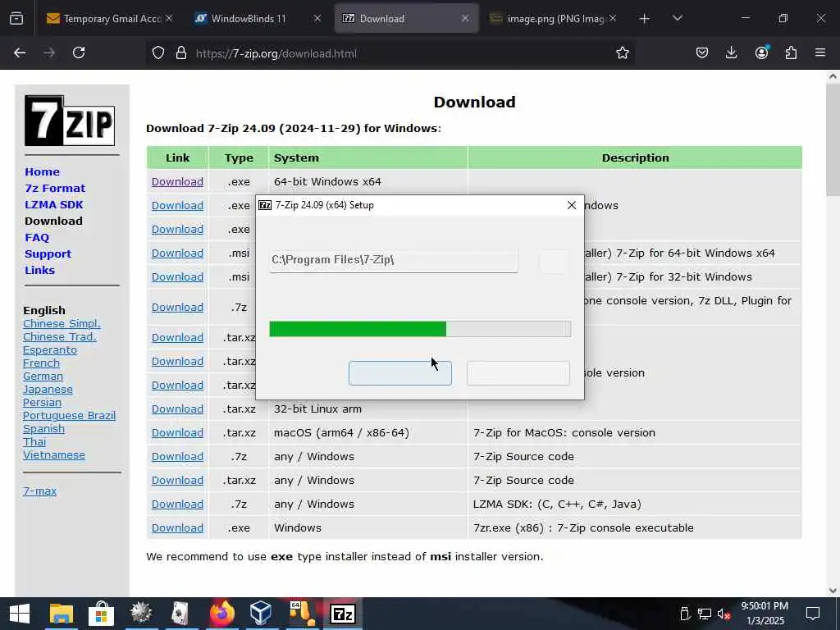Click the 7z setup taskbar icon
This screenshot has height=630, width=840.
[x=343, y=614]
